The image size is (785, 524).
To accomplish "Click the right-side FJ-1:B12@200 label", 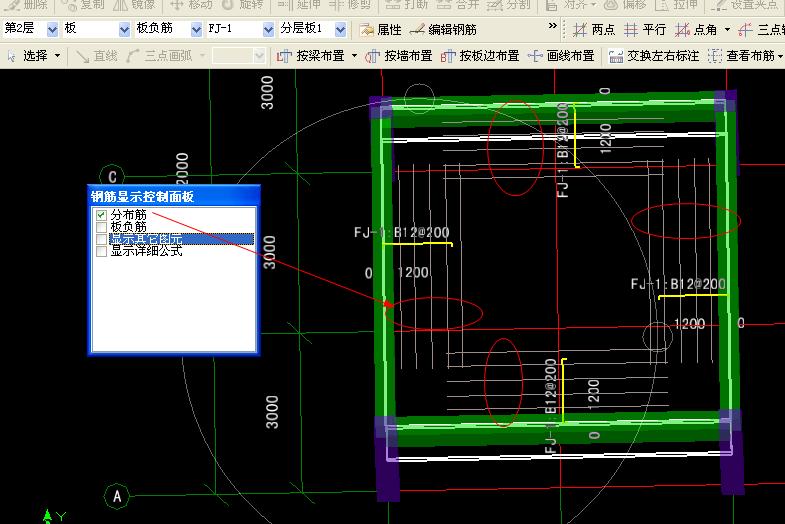I will 678,284.
